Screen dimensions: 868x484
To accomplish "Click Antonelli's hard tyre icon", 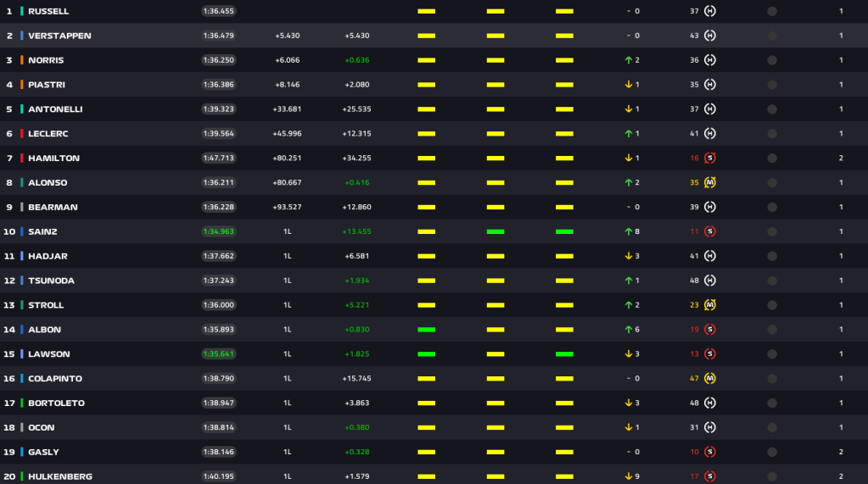I will [x=709, y=109].
